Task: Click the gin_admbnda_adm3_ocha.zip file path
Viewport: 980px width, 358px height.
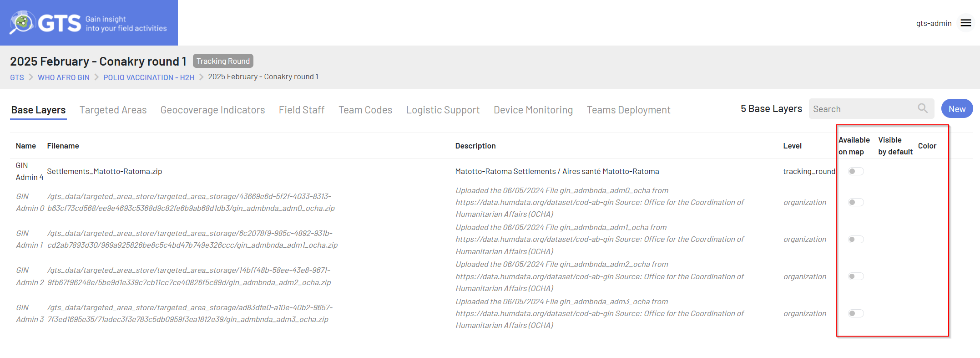Action: 190,313
